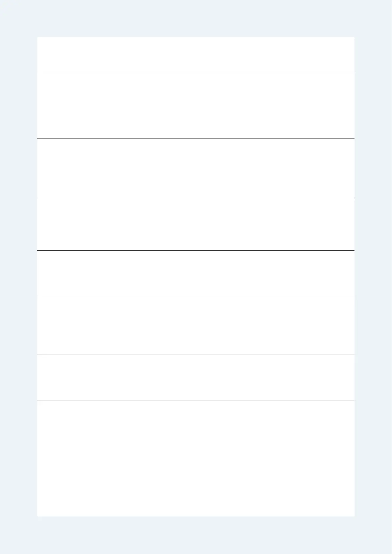Viewport: 392px width, 554px height.
Task: Click the second horizontal divider line
Action: click(x=196, y=138)
